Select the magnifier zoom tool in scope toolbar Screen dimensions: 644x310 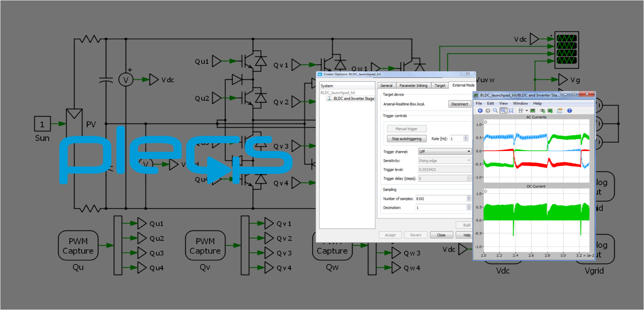[495, 111]
